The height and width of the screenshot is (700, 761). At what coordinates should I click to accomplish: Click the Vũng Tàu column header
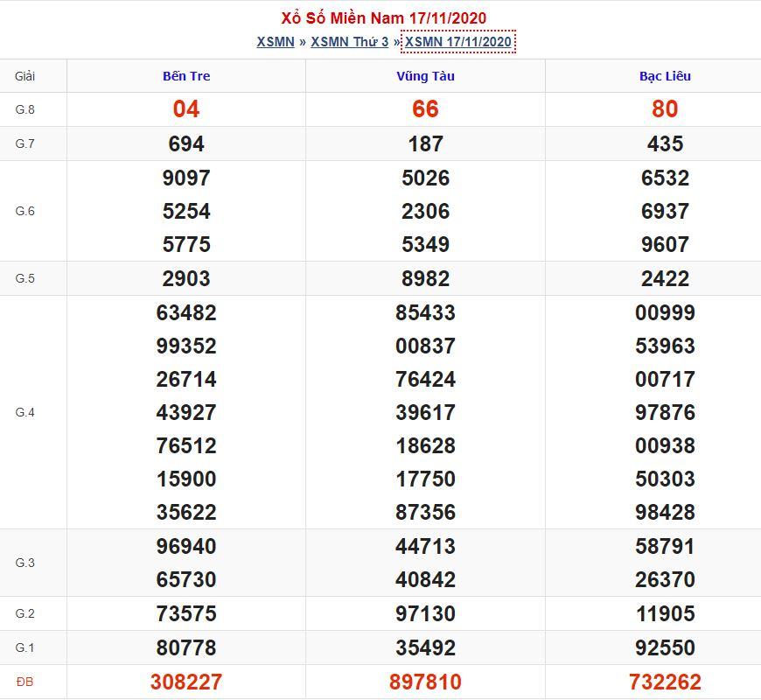426,76
